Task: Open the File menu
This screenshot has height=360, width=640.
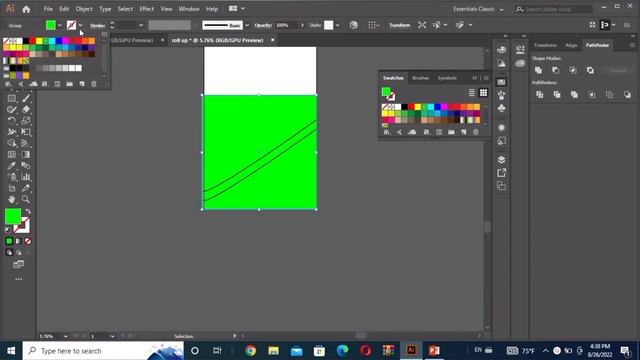Action: tap(48, 9)
